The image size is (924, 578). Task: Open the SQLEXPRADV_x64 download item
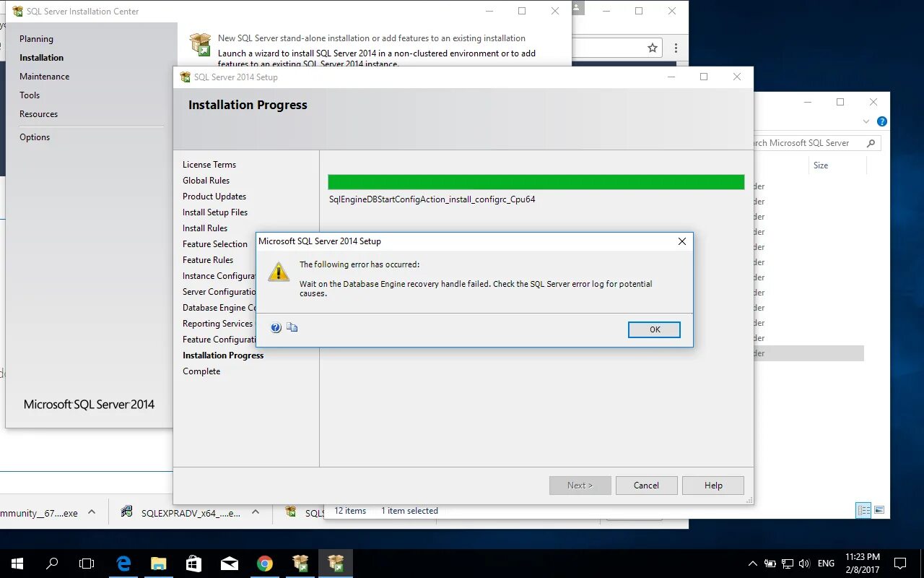pyautogui.click(x=182, y=513)
